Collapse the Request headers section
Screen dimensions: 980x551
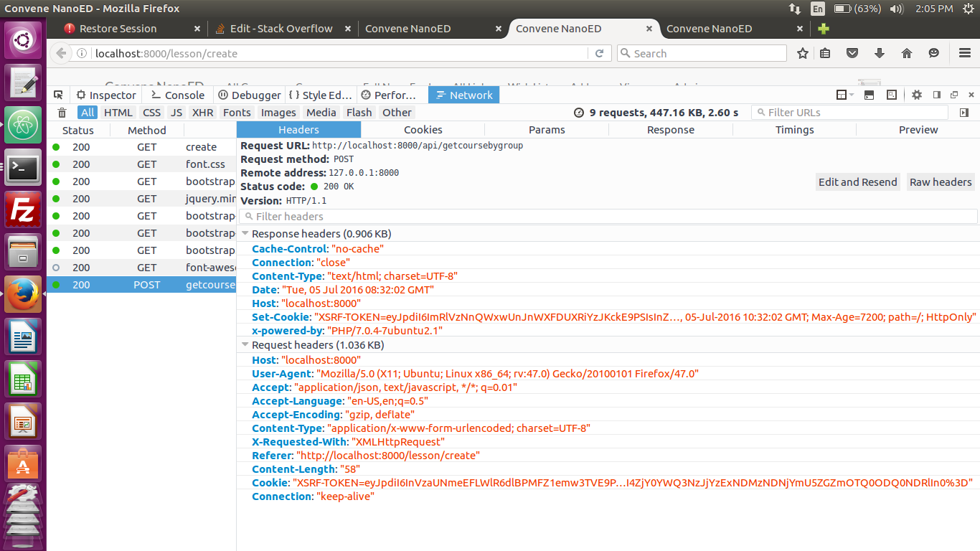click(x=246, y=345)
